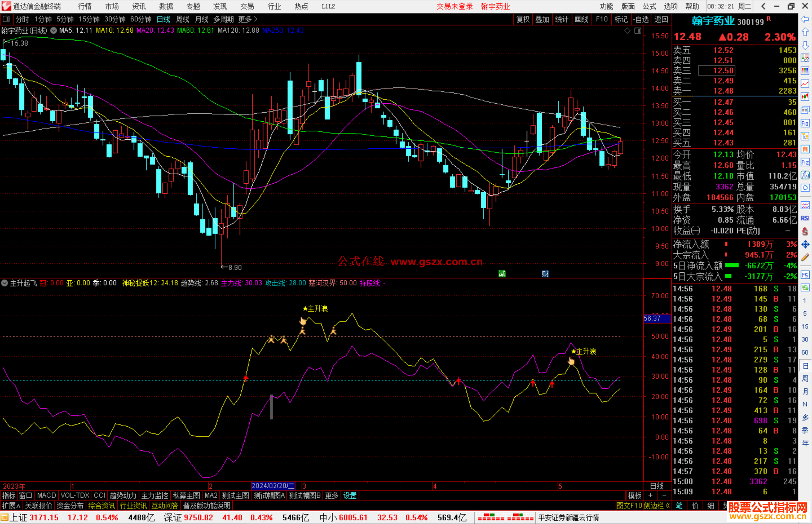Click the 设置 settings link
The width and height of the screenshot is (812, 524).
350,495
